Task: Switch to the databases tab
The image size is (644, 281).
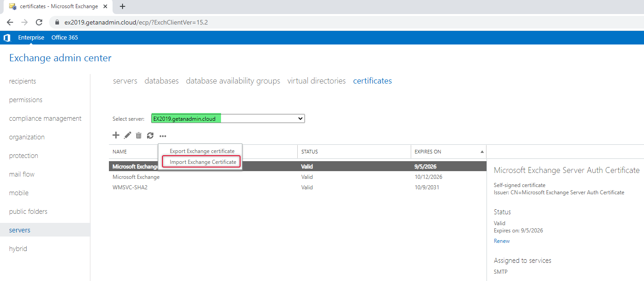Action: point(162,81)
